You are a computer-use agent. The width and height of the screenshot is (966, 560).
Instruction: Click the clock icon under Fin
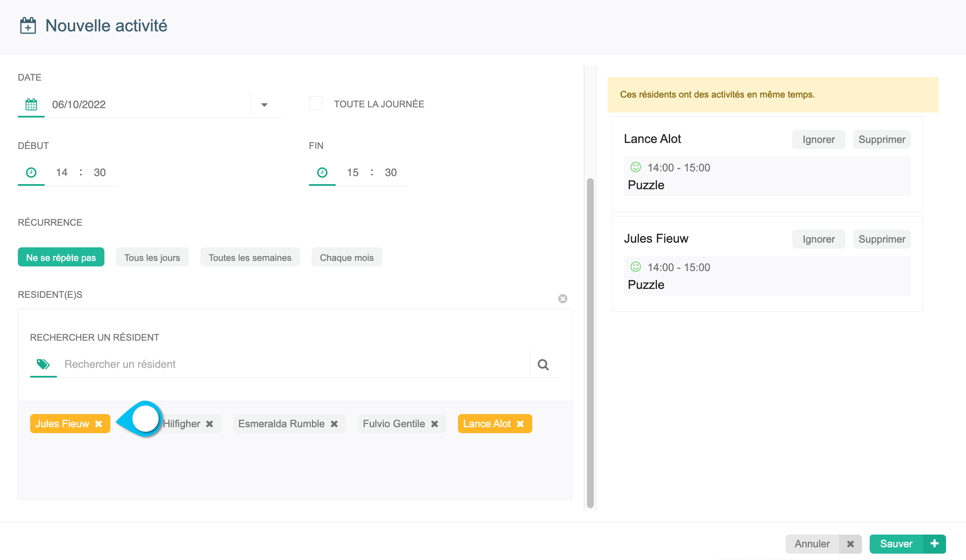(322, 172)
